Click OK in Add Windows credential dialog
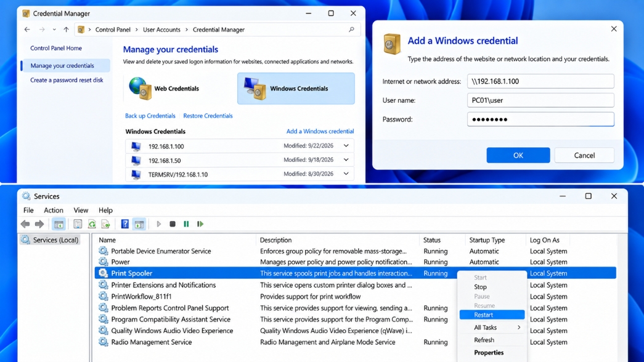The image size is (644, 362). tap(518, 155)
